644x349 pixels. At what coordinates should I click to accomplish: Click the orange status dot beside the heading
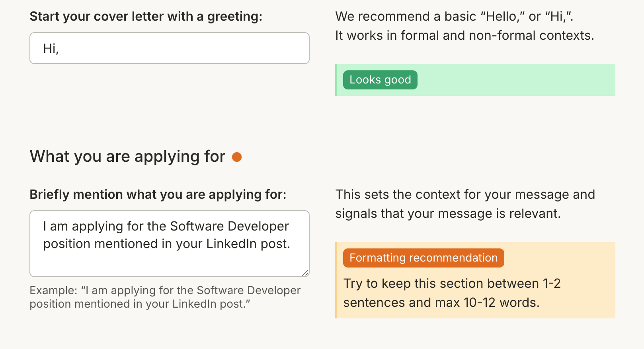point(237,157)
